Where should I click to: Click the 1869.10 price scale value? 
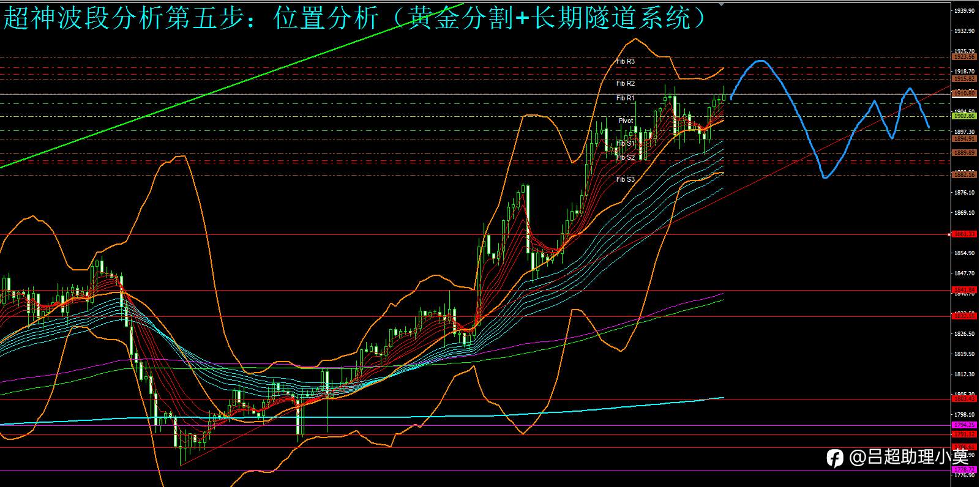(x=964, y=213)
